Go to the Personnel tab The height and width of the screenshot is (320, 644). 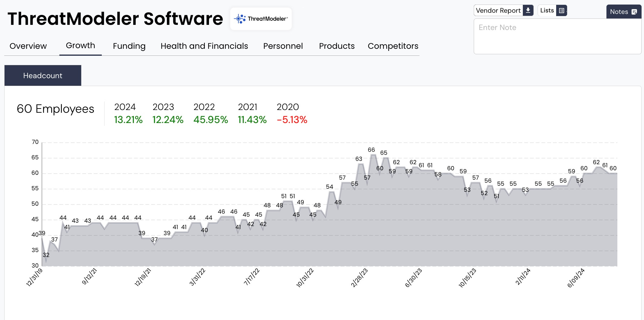click(x=283, y=46)
